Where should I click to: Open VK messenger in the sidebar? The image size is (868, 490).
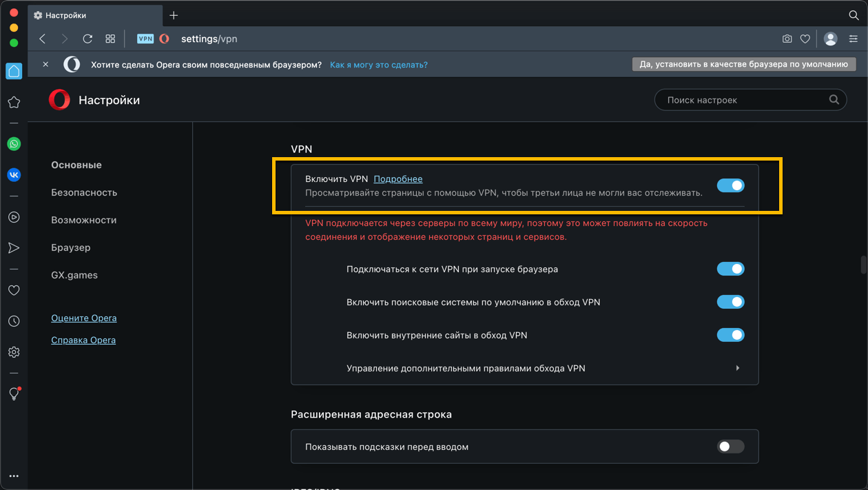(14, 175)
